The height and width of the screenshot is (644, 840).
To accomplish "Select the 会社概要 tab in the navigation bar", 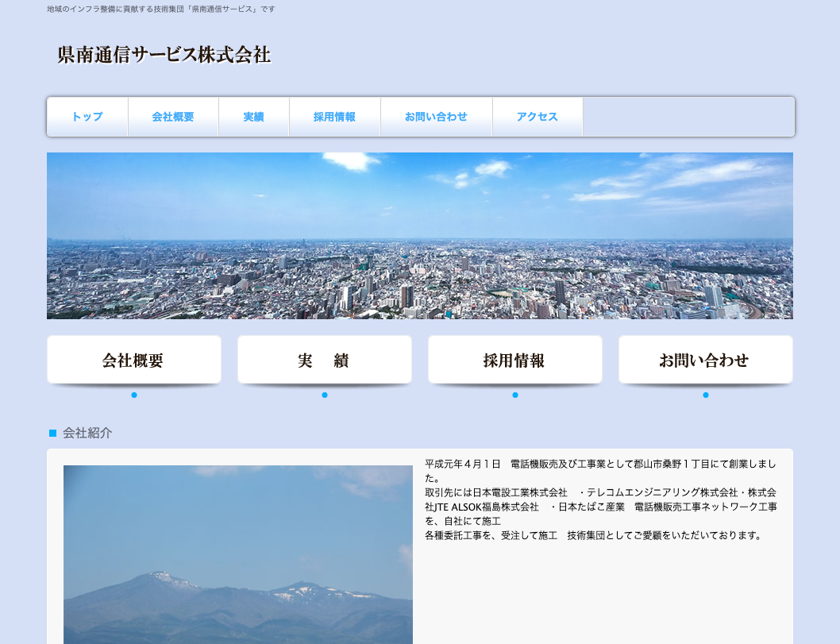I will point(173,117).
